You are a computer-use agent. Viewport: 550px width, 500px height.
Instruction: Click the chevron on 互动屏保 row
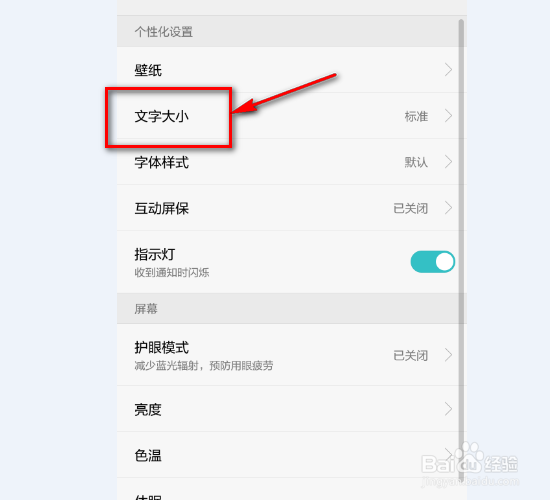click(x=448, y=208)
